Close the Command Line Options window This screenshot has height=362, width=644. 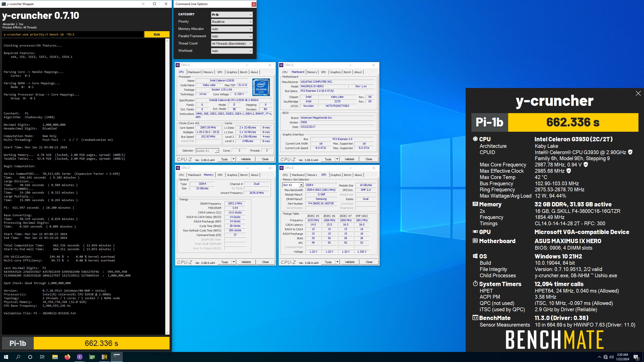254,4
